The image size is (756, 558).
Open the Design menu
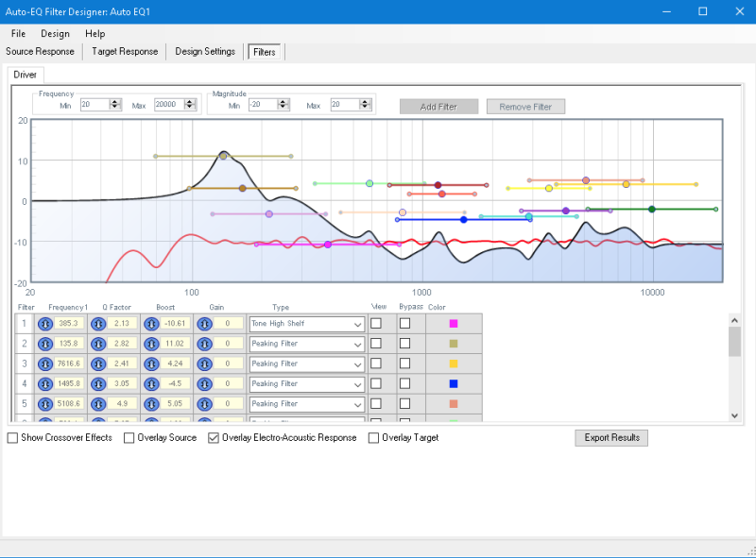tap(55, 34)
